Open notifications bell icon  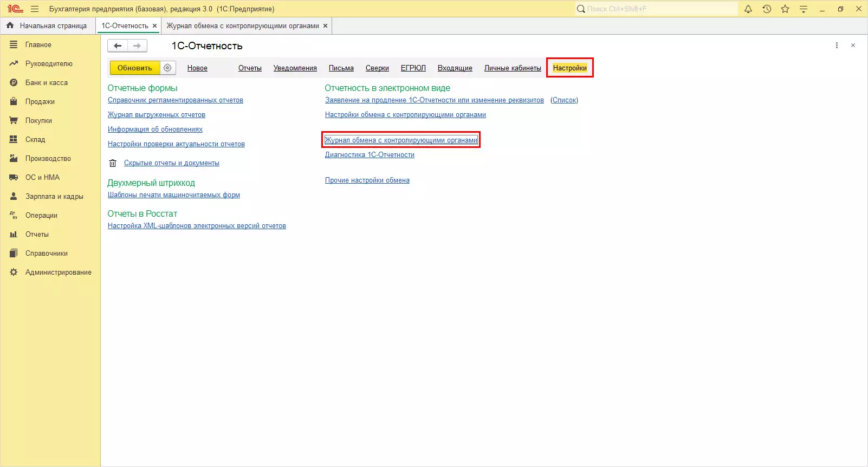[x=748, y=9]
